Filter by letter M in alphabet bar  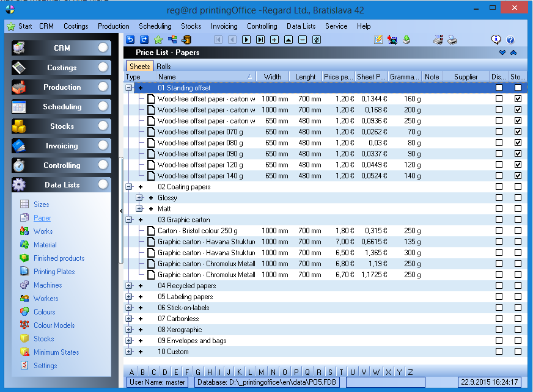(261, 372)
